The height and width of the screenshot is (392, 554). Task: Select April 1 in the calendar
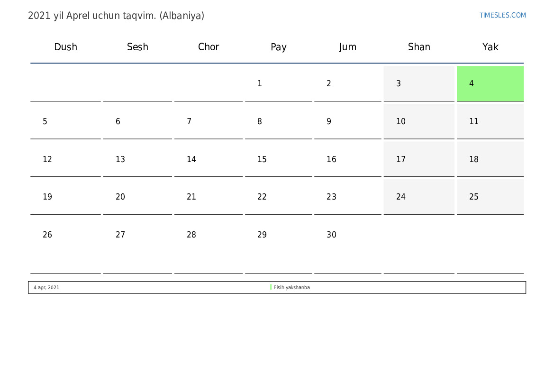pyautogui.click(x=278, y=83)
